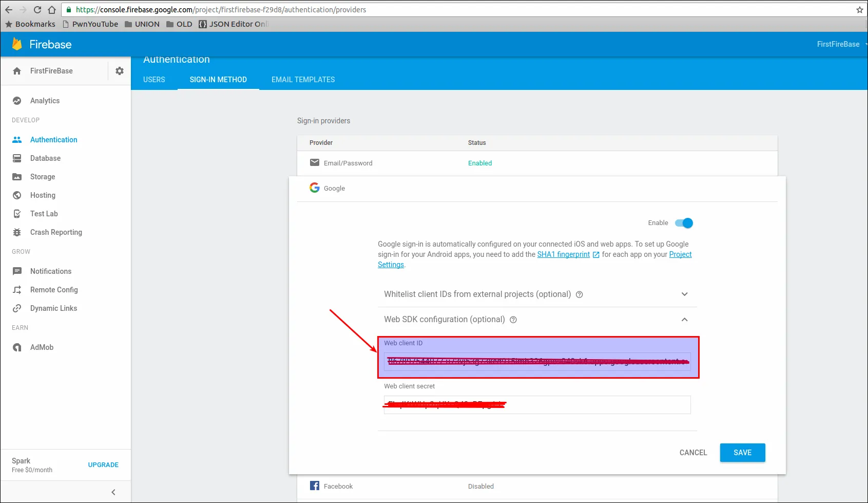Open AdMob in the sidebar

pos(42,347)
